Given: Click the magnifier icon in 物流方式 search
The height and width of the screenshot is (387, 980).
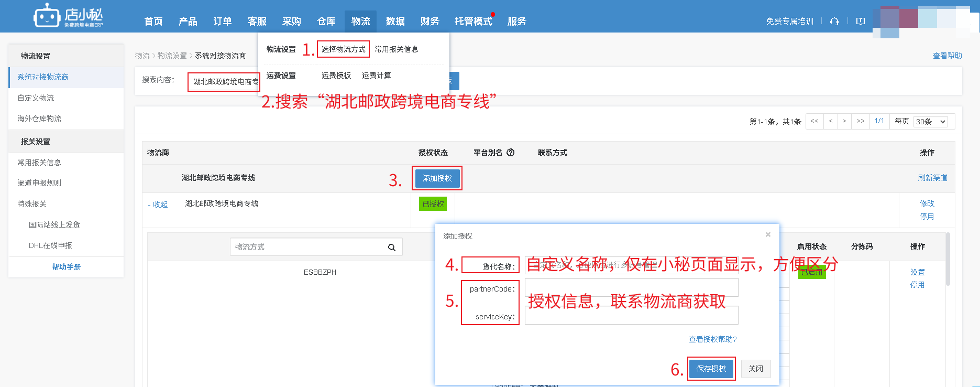Looking at the screenshot, I should click(391, 248).
